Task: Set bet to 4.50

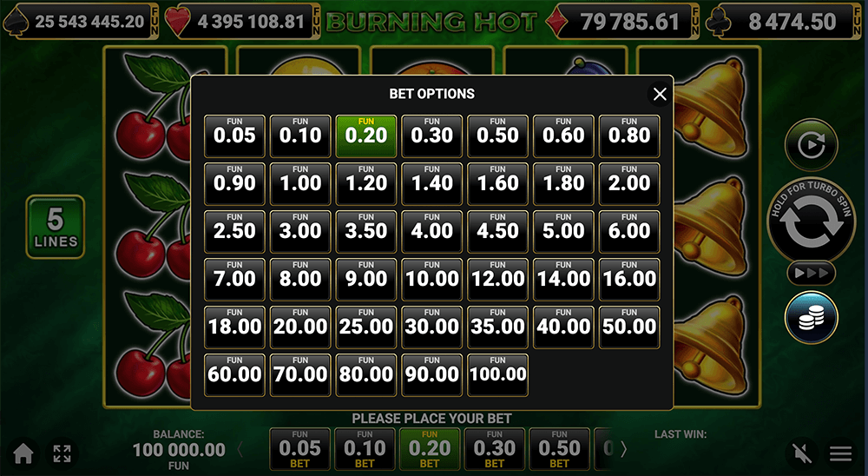Action: coord(497,232)
